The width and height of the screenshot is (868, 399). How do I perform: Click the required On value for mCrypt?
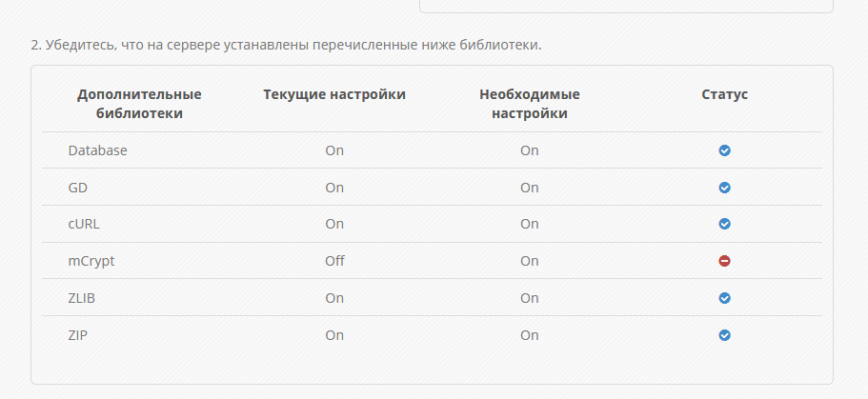(529, 261)
